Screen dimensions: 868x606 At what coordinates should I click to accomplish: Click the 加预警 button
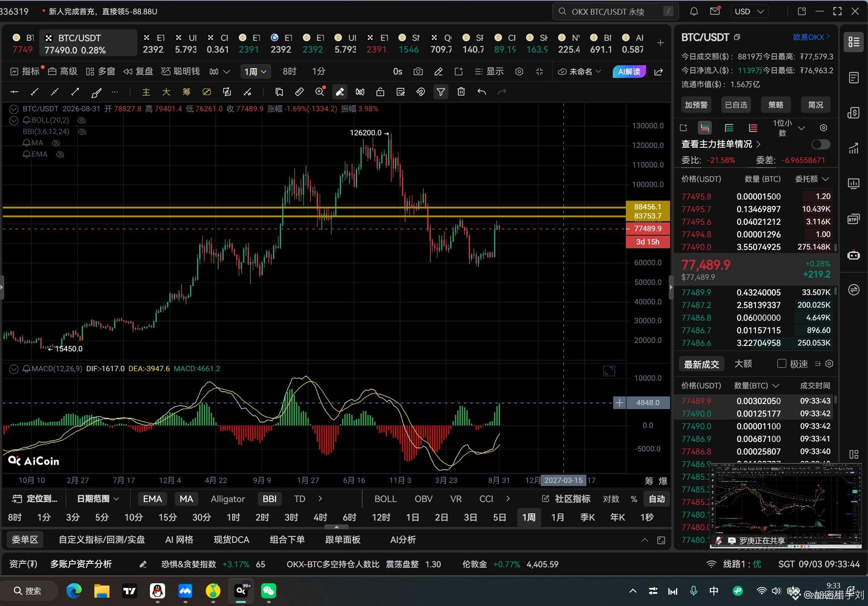pyautogui.click(x=696, y=105)
